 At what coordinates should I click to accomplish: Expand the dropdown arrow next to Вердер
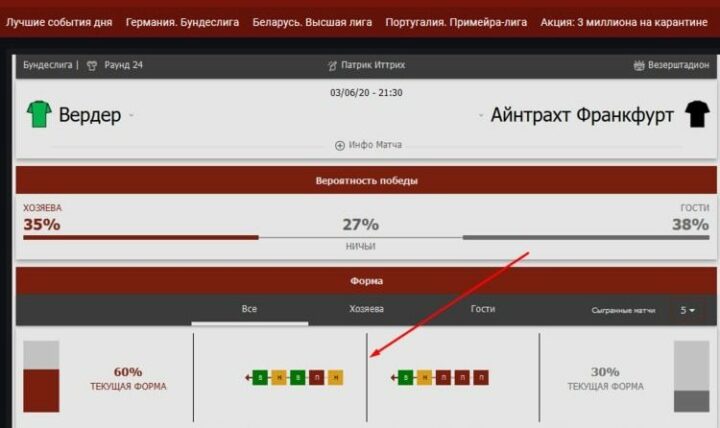(131, 116)
